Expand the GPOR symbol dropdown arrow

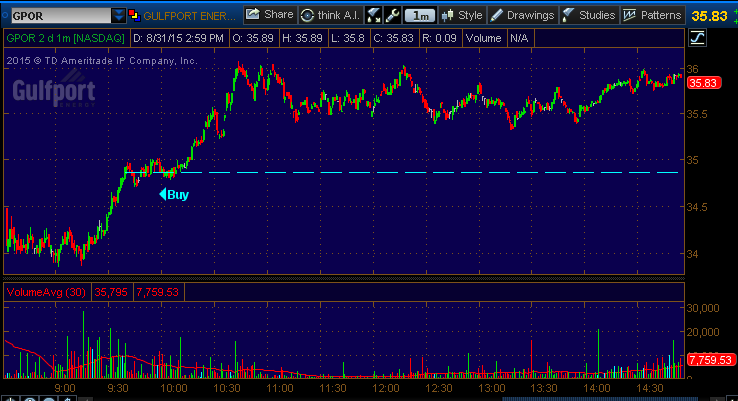tap(120, 16)
